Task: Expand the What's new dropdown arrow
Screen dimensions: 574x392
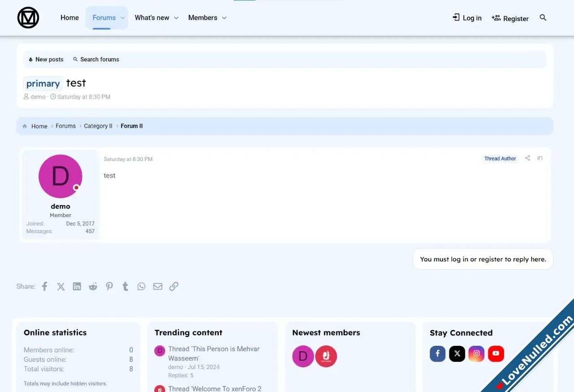Action: 176,18
